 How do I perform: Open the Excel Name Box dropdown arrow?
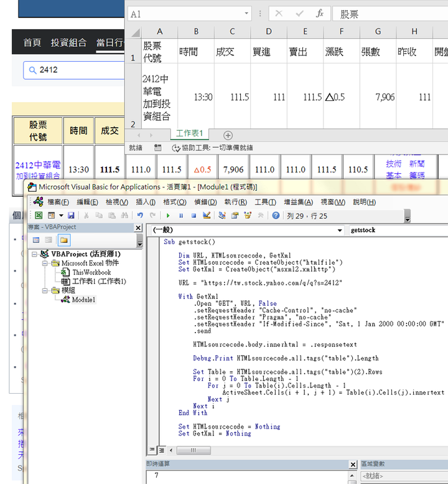tap(246, 13)
